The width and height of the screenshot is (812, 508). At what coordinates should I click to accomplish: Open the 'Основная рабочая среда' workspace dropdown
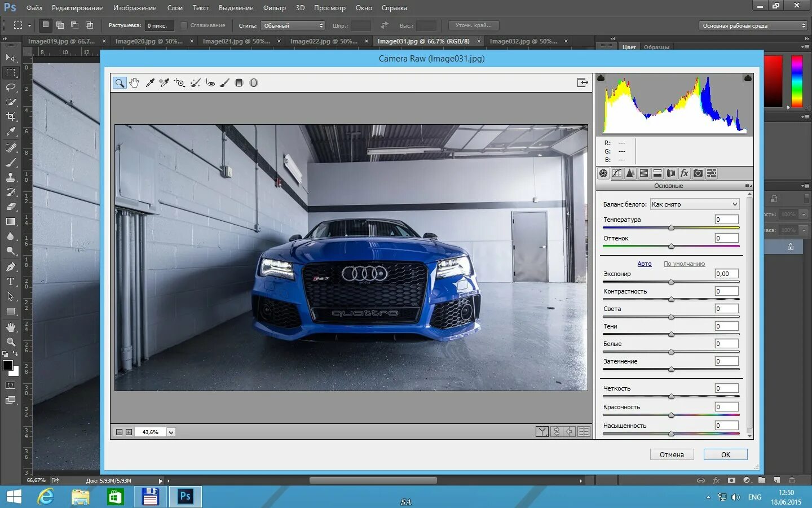pyautogui.click(x=754, y=25)
